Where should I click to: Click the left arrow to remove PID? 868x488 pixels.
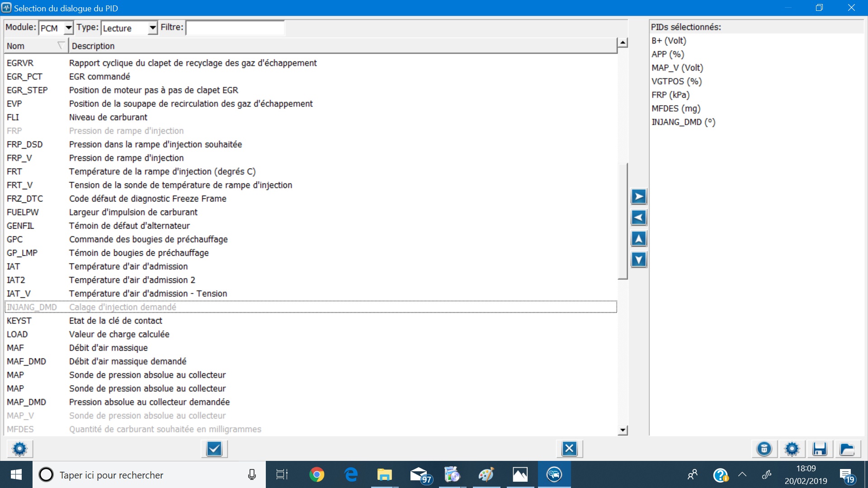point(639,218)
